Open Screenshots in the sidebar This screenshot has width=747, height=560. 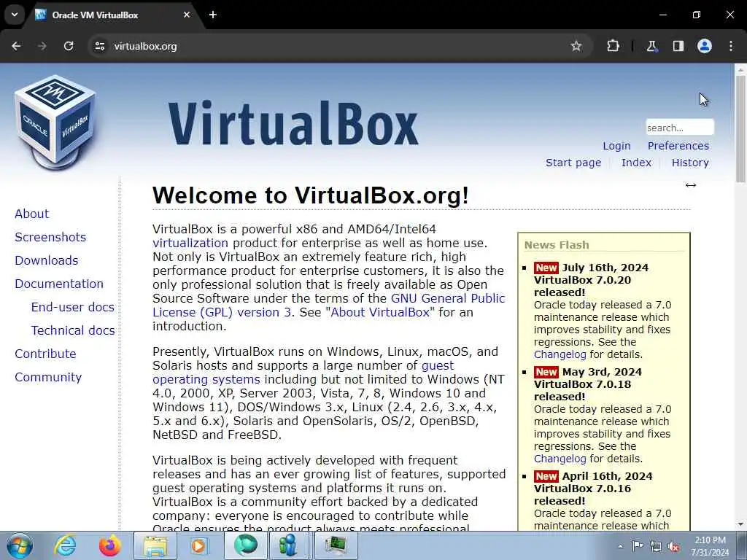click(x=50, y=237)
